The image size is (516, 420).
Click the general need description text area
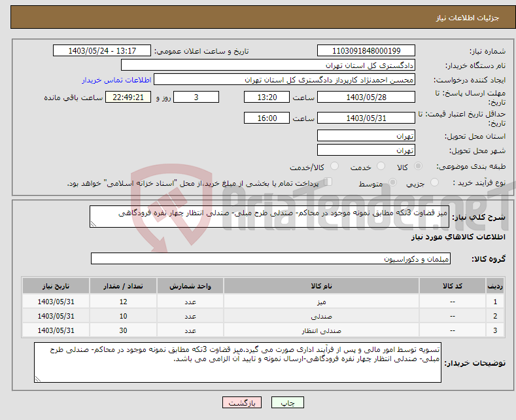pos(269,217)
